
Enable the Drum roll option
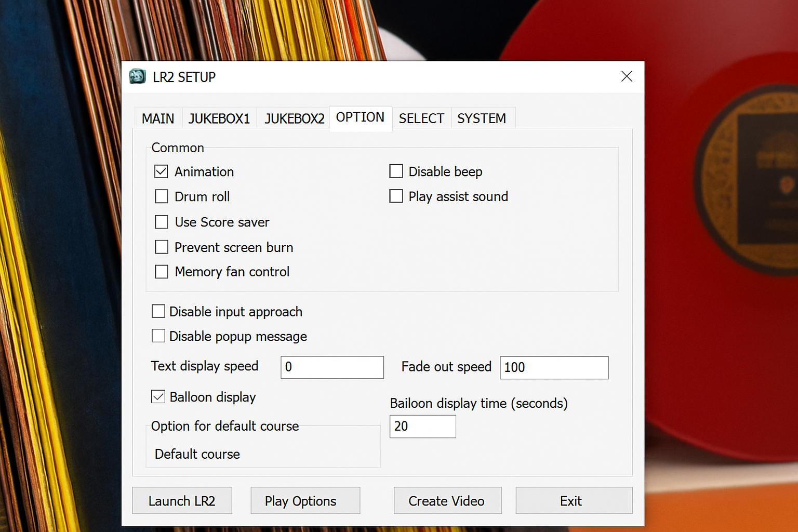(162, 196)
